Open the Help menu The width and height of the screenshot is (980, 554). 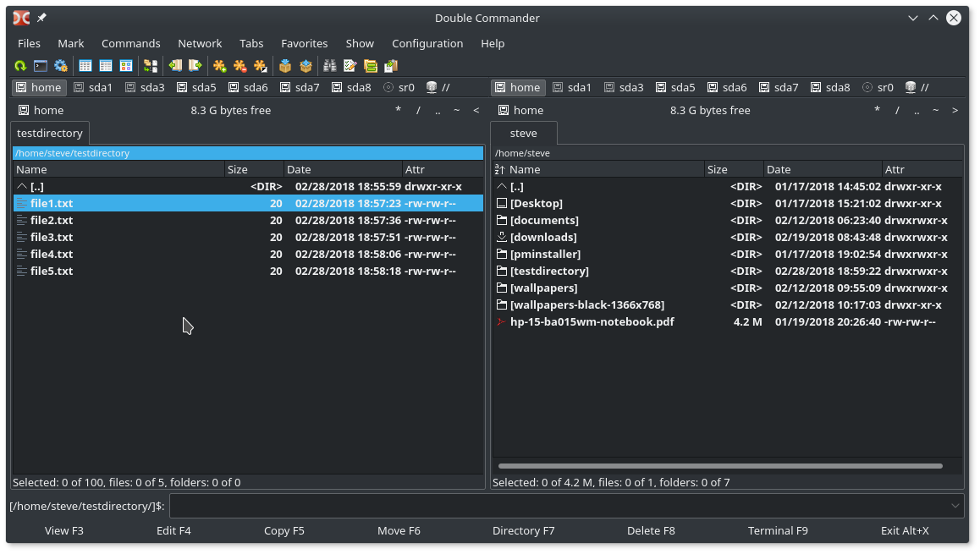click(493, 43)
